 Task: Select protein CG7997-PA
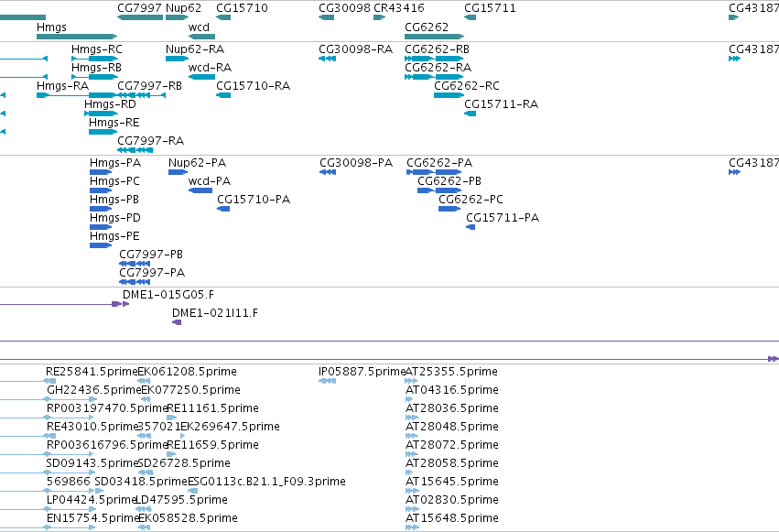pos(135,282)
